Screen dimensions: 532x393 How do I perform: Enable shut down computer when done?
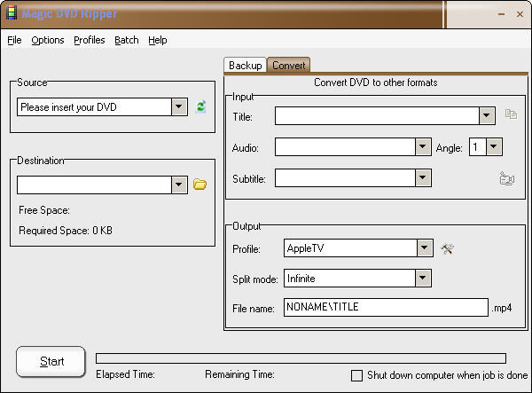click(x=356, y=375)
